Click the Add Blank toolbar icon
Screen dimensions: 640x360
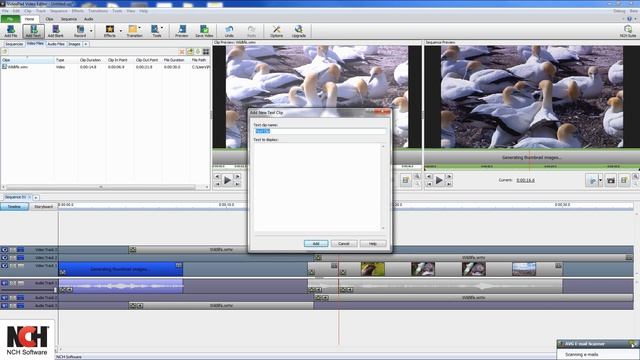[56, 31]
